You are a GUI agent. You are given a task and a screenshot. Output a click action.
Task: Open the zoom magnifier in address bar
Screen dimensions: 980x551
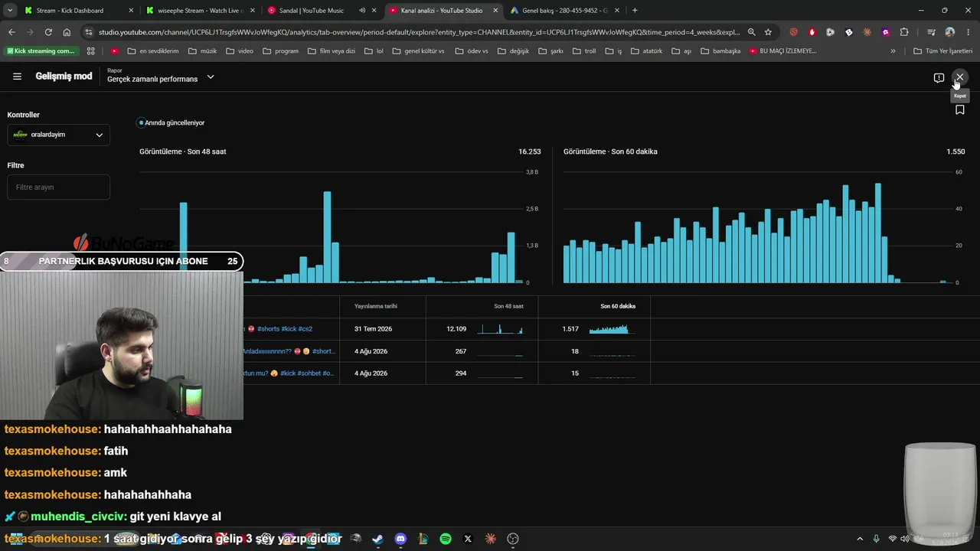point(751,32)
